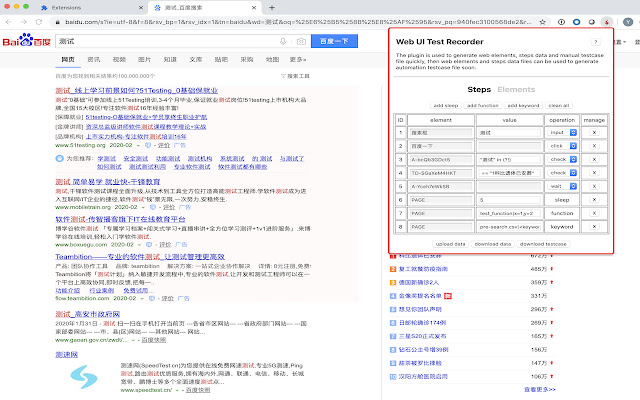This screenshot has height=400, width=640.
Task: Click the 'clean all' button
Action: click(x=558, y=105)
